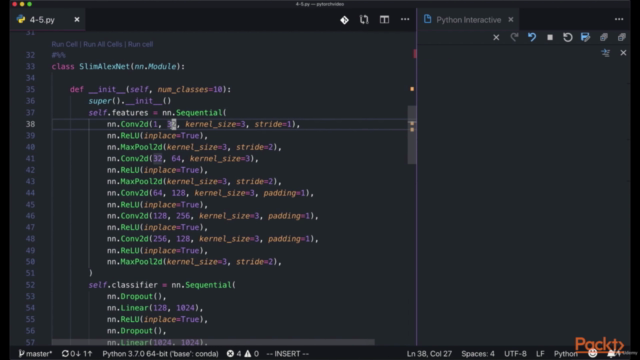The height and width of the screenshot is (360, 640).
Task: Restart the kernel with the circular arrow icon
Action: [x=568, y=37]
